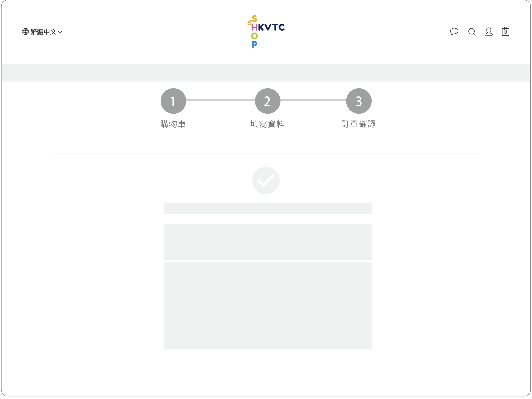Viewport: 532px width, 399px height.
Task: Click the progress line between steps 2 and 3
Action: (313, 100)
